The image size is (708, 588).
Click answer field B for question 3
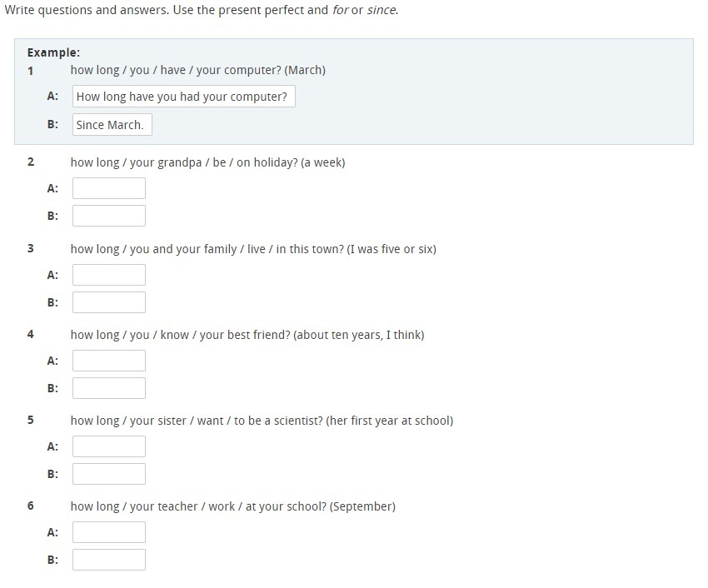click(x=109, y=302)
